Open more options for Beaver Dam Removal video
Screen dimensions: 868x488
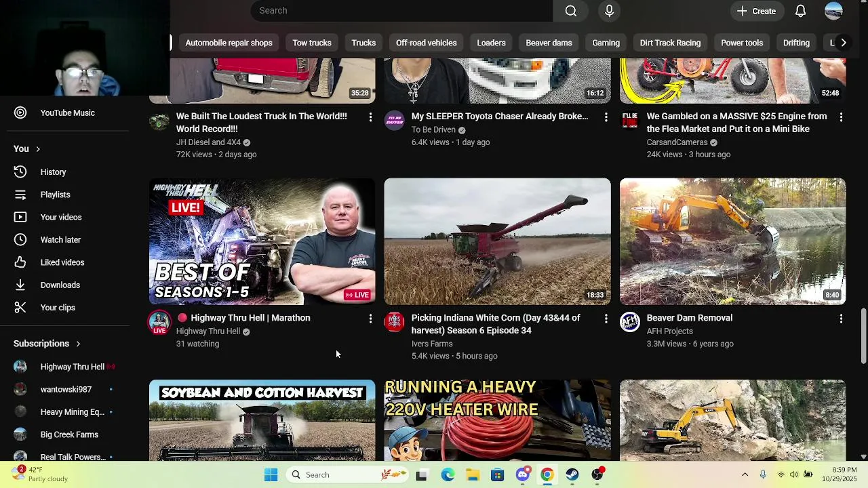click(841, 319)
